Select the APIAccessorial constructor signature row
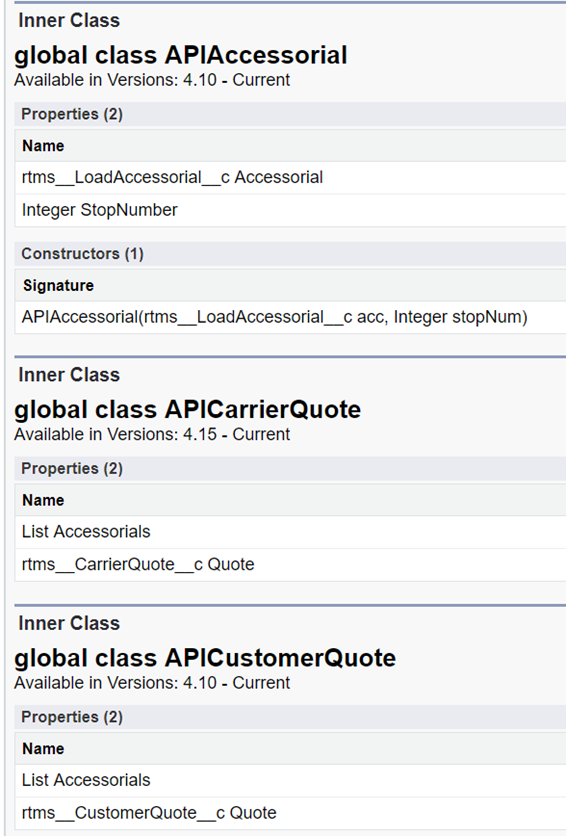This screenshot has width=566, height=836. (x=290, y=317)
